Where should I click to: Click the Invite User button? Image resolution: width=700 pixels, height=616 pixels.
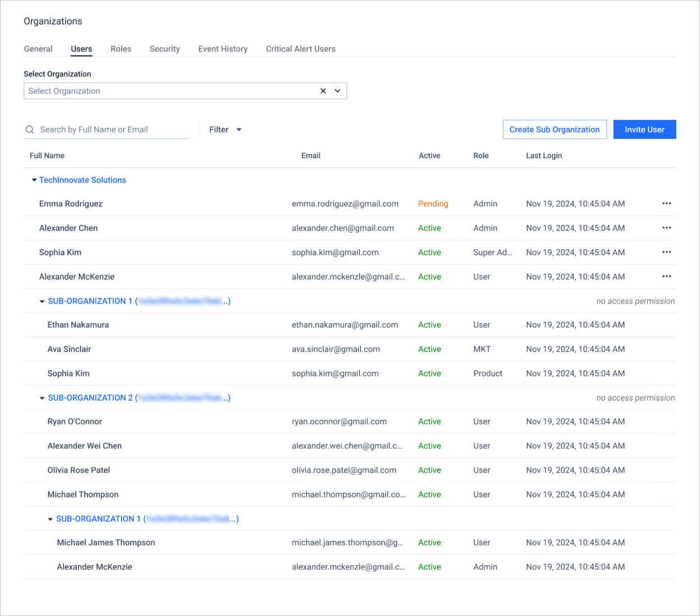click(x=644, y=130)
